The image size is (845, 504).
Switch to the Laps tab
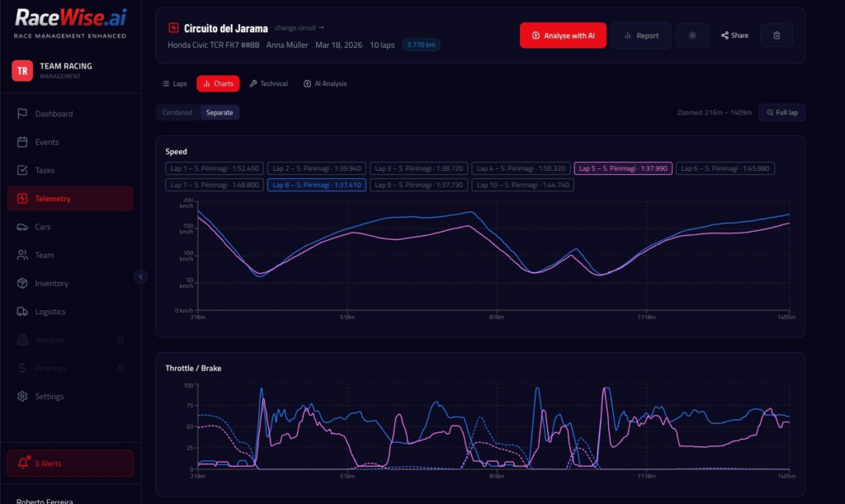point(174,83)
